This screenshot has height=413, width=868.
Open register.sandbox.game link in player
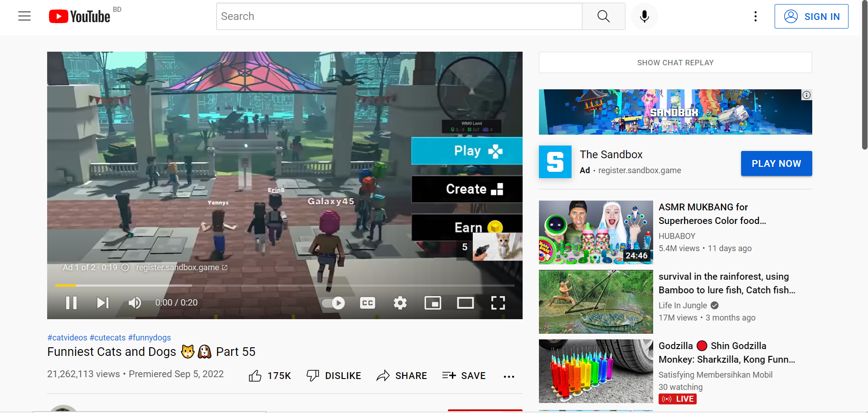pyautogui.click(x=182, y=267)
